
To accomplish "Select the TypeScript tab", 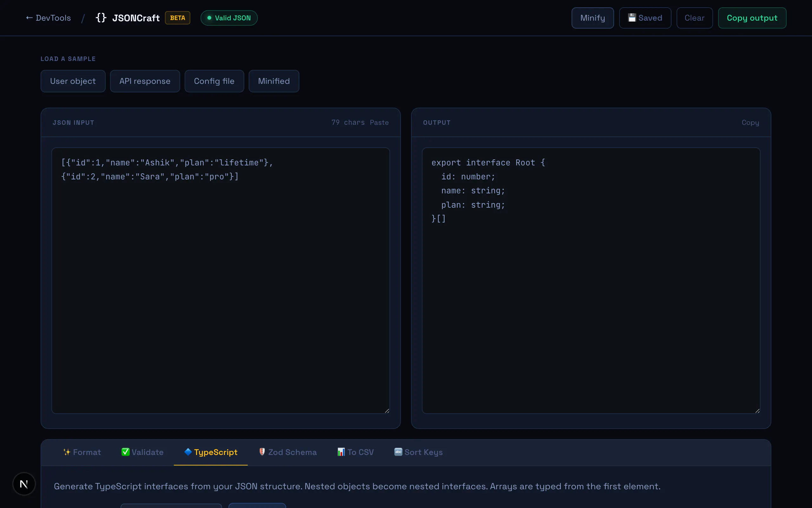I will click(211, 452).
